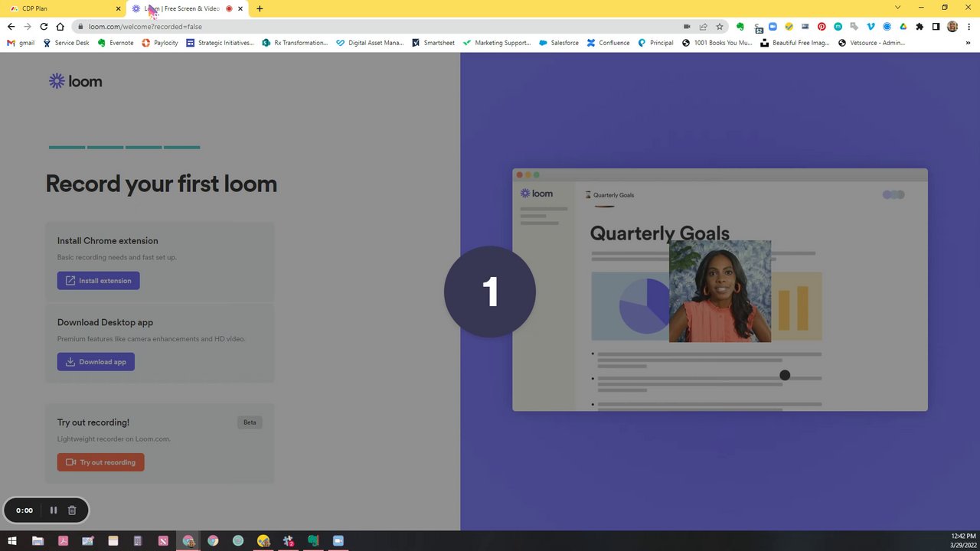Switch to the CDP Plan tab
The height and width of the screenshot is (551, 980).
61,8
